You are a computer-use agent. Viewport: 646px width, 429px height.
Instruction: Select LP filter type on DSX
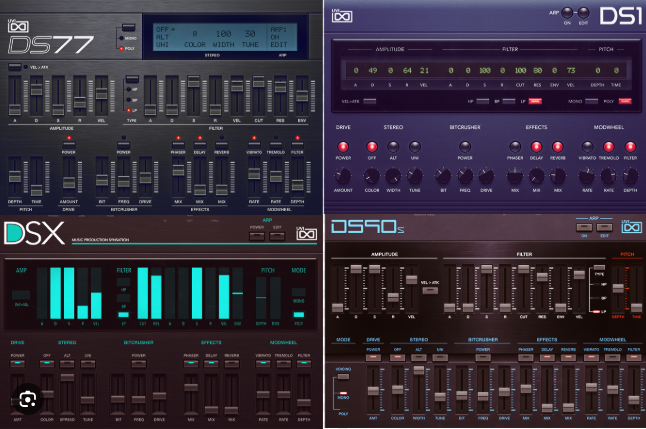click(x=124, y=314)
